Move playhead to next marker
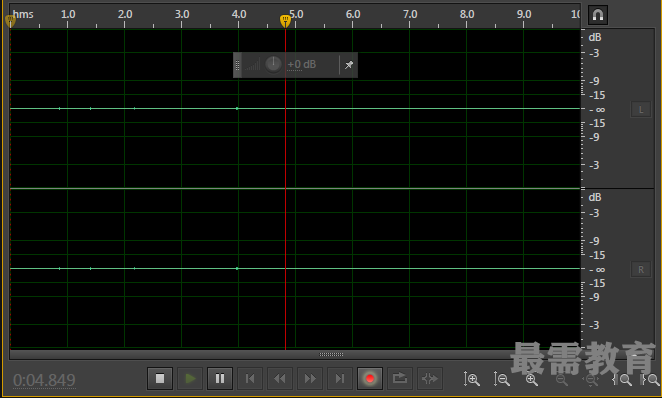 pos(340,379)
